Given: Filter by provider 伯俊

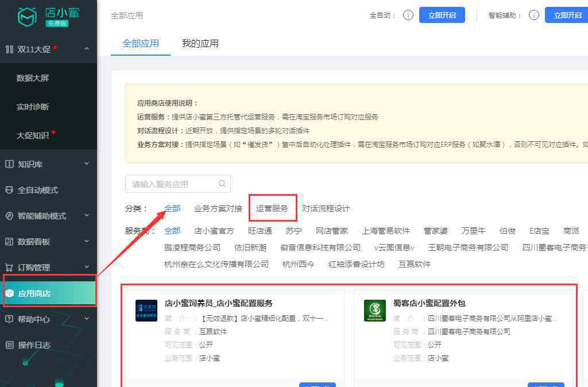Looking at the screenshot, I should click(x=508, y=231).
